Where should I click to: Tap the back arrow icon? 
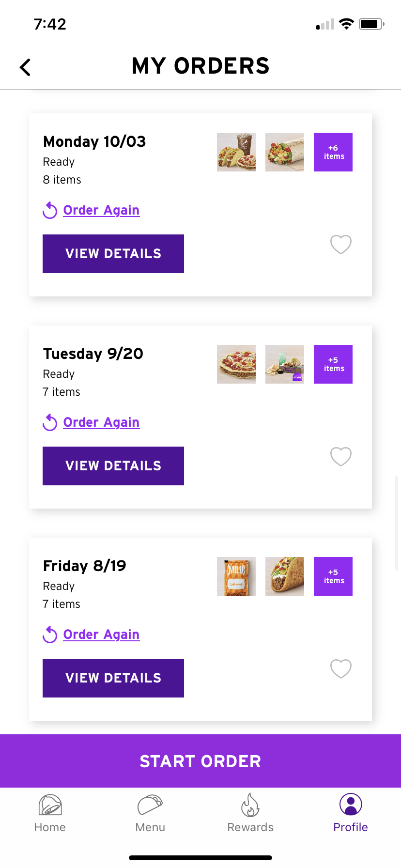tap(25, 67)
